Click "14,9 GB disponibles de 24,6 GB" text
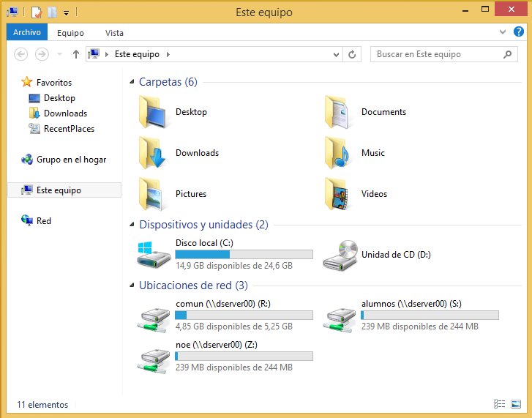The width and height of the screenshot is (532, 418). (x=234, y=266)
